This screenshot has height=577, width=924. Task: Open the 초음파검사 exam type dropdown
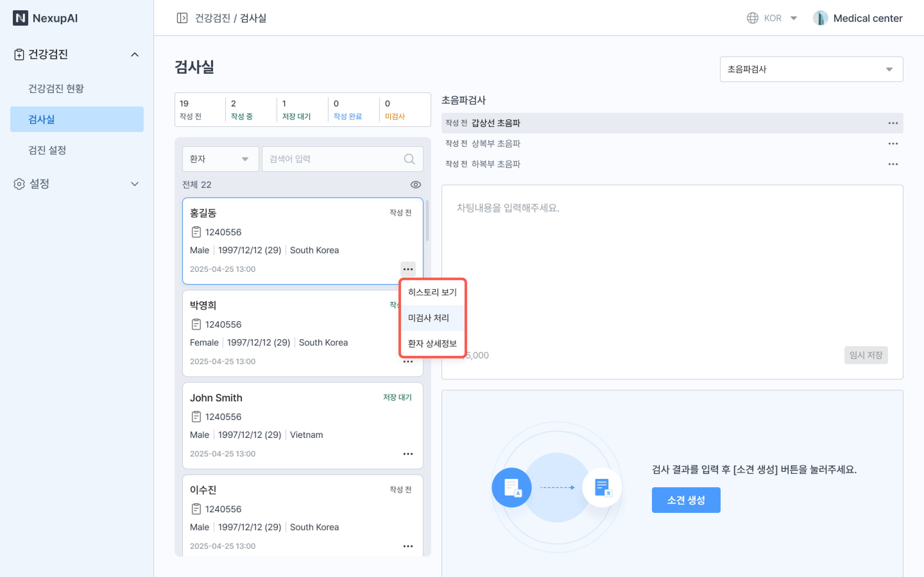(x=811, y=69)
